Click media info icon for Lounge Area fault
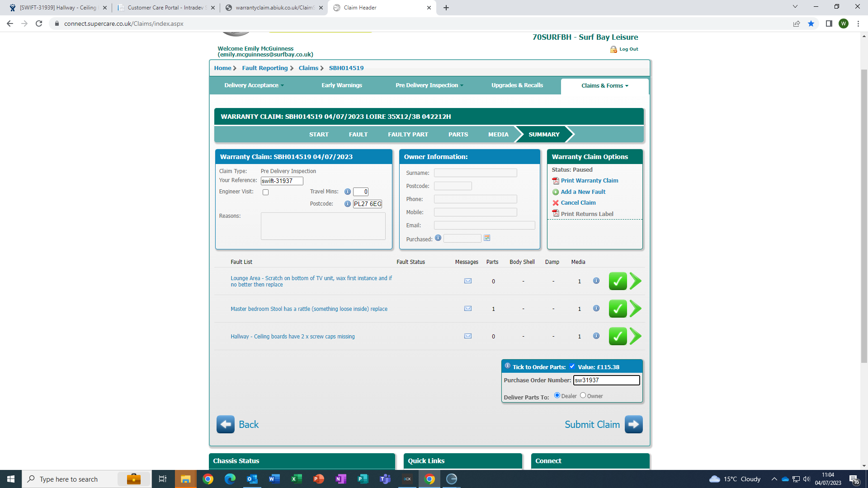This screenshot has width=868, height=488. [x=596, y=281]
